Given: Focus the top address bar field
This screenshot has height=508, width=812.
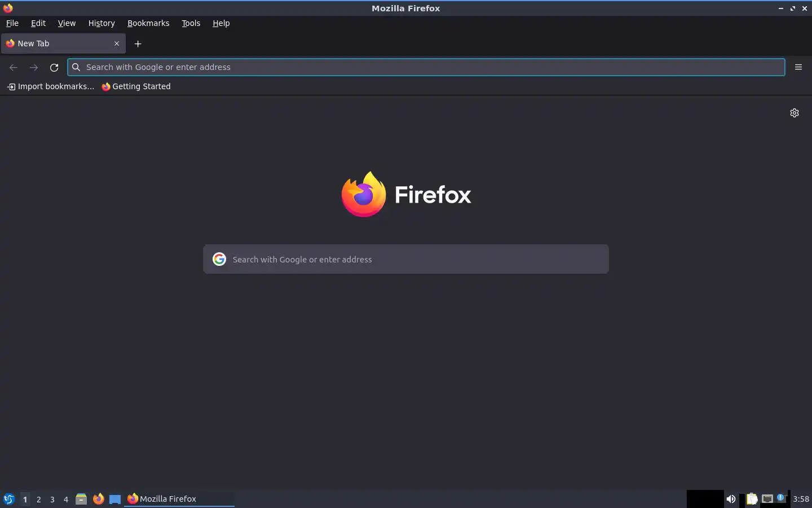Looking at the screenshot, I should click(426, 67).
